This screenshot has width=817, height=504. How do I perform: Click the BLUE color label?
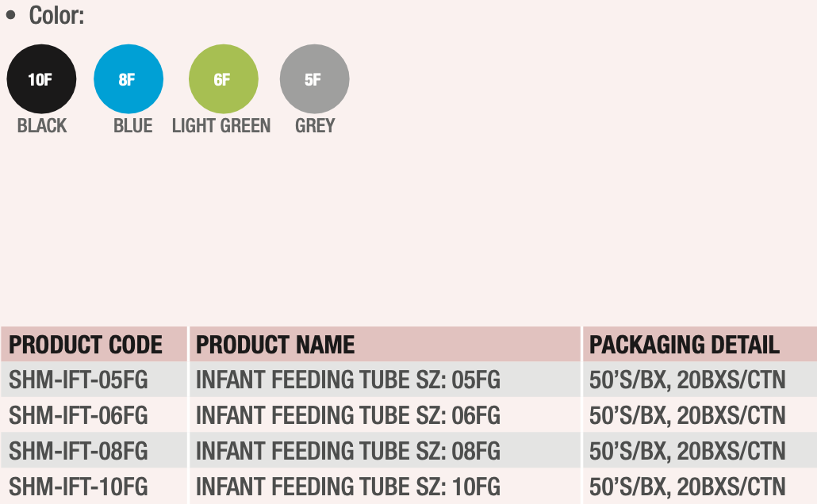point(133,125)
